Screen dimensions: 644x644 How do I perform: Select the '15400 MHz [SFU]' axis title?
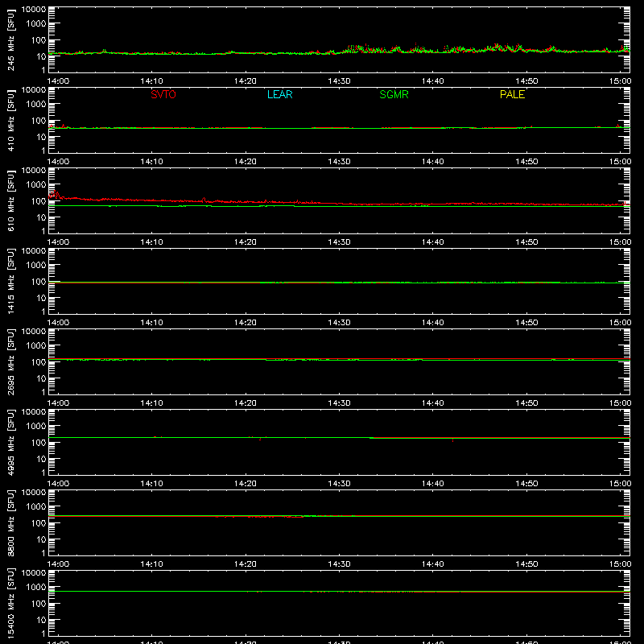pyautogui.click(x=10, y=603)
